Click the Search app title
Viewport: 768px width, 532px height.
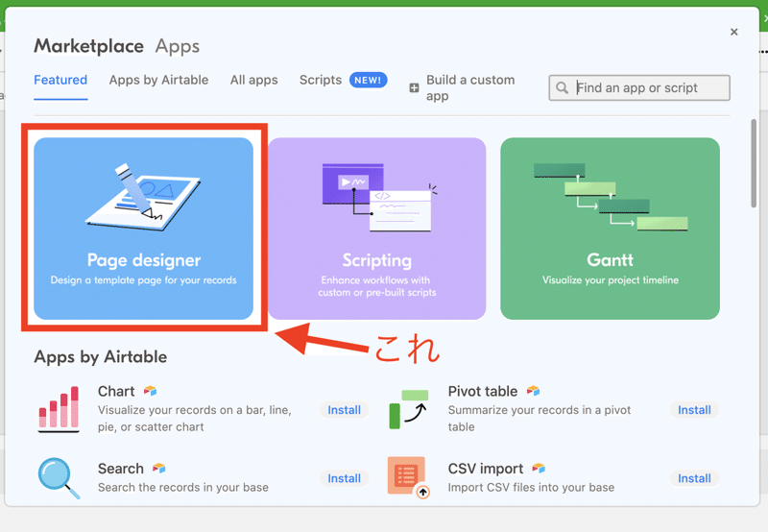(121, 469)
